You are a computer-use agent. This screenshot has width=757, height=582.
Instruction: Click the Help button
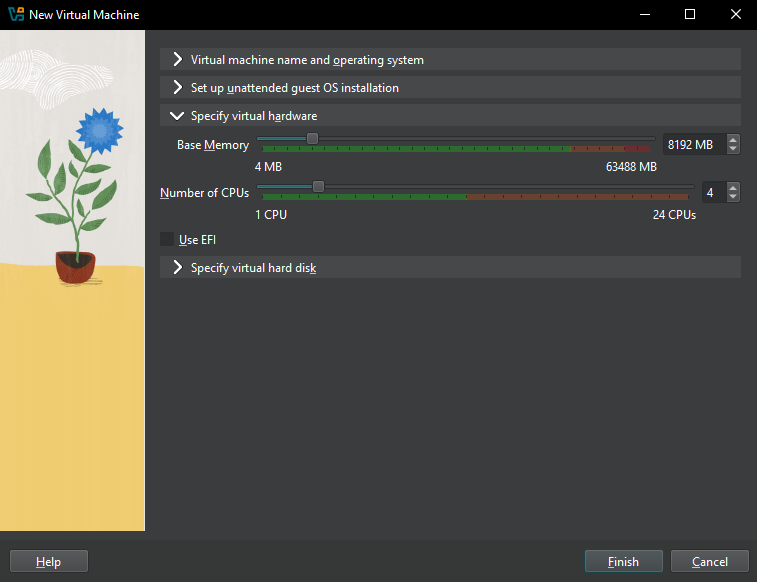[49, 562]
